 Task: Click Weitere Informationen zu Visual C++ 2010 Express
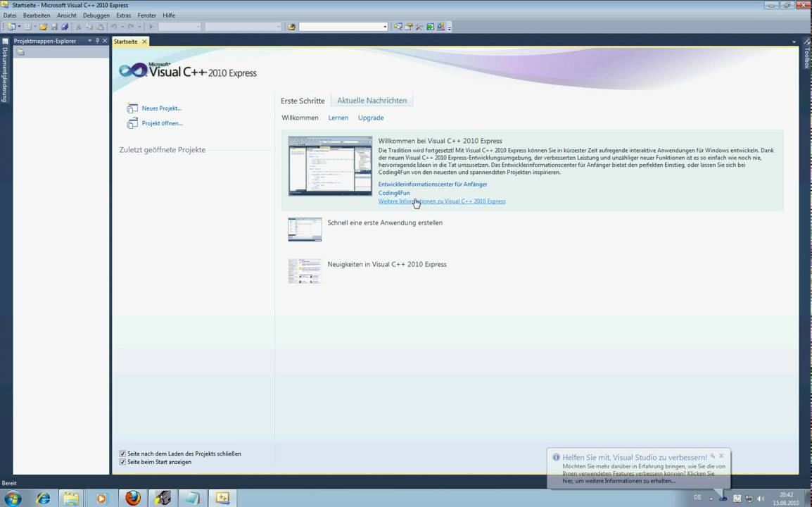tap(442, 201)
